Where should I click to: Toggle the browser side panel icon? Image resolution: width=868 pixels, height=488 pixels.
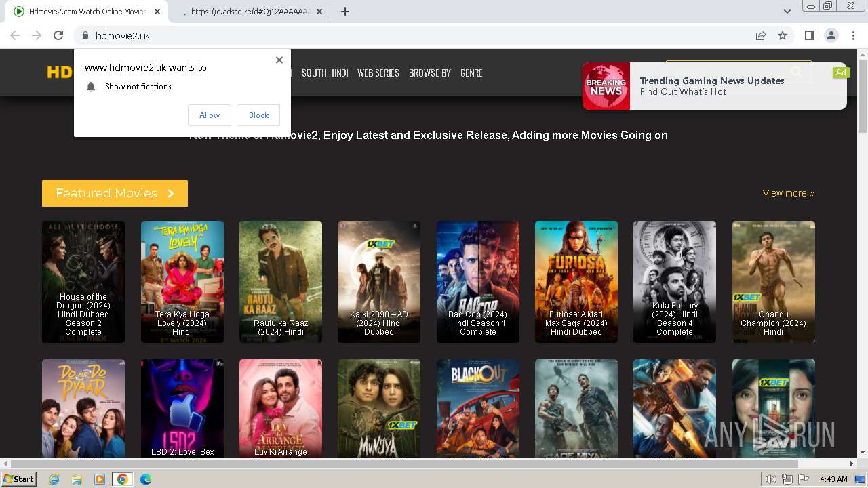(x=809, y=35)
